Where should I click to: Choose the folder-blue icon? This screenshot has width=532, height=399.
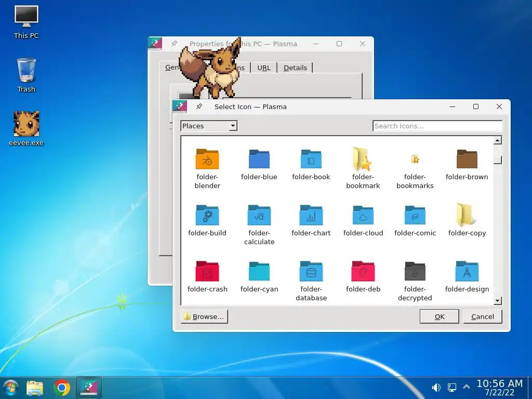click(259, 159)
